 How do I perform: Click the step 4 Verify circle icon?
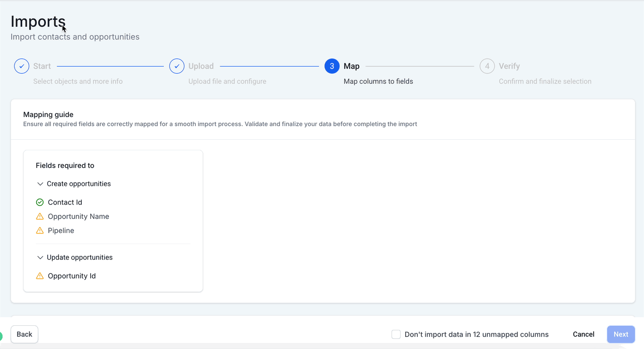point(487,66)
